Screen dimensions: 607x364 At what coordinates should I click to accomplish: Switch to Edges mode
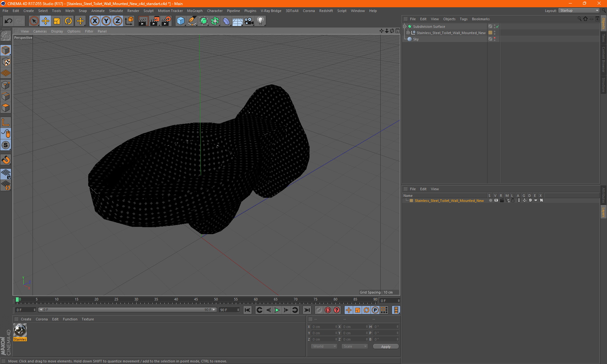point(6,96)
